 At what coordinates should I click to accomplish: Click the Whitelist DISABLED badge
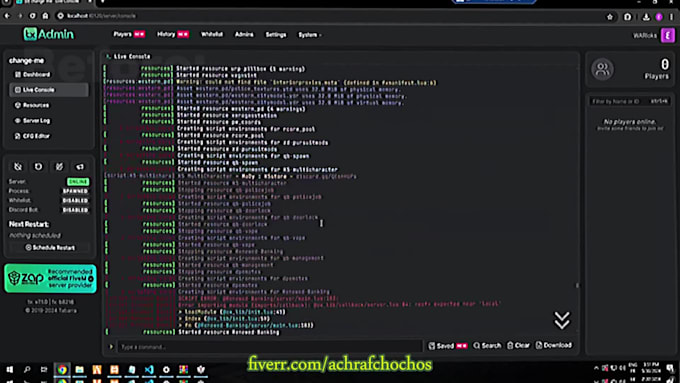coord(75,201)
